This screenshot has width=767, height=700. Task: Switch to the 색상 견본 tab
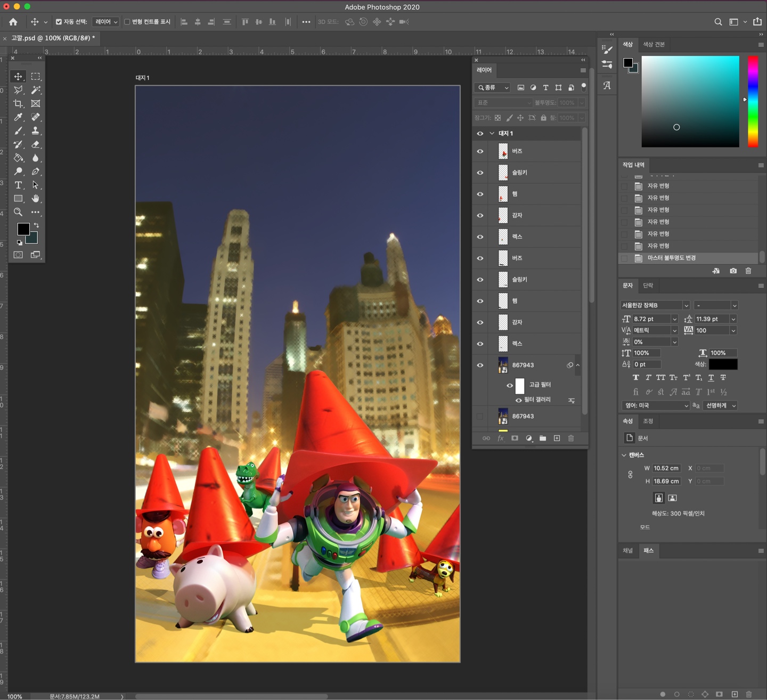[x=654, y=45]
